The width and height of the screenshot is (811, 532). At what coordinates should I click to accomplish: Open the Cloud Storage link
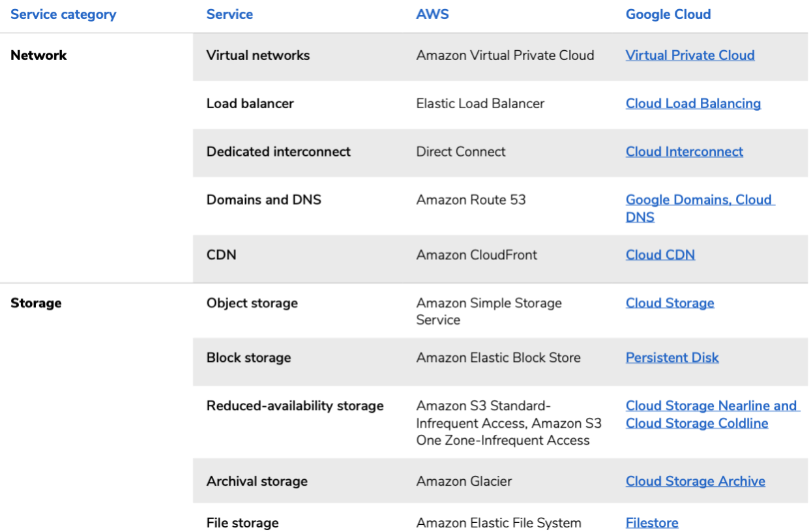pyautogui.click(x=670, y=303)
